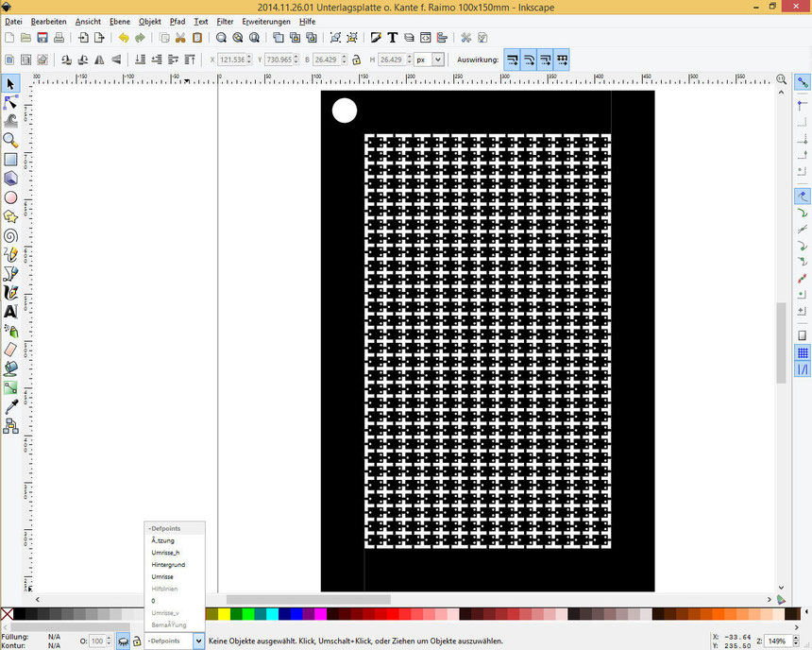Open the layer selector dropdown arrow
Viewport: 812px width, 650px height.
click(198, 641)
